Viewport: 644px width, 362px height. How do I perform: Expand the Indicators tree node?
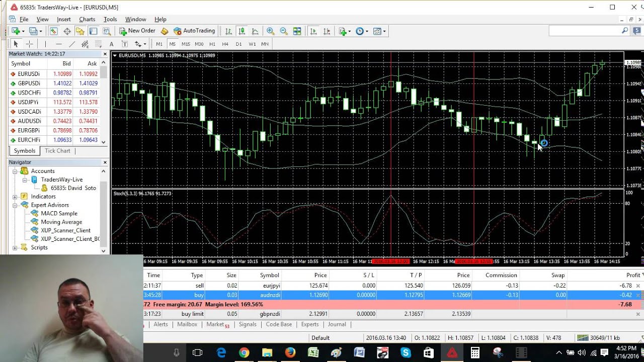point(15,197)
